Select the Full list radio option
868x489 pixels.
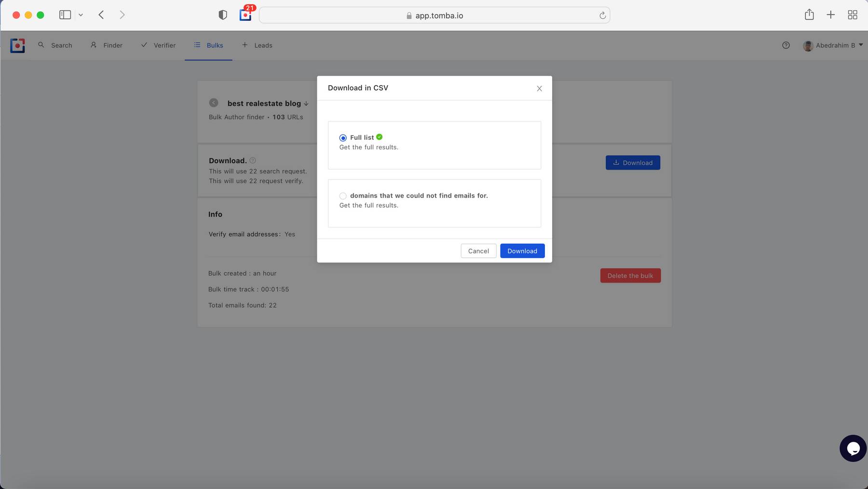[343, 138]
